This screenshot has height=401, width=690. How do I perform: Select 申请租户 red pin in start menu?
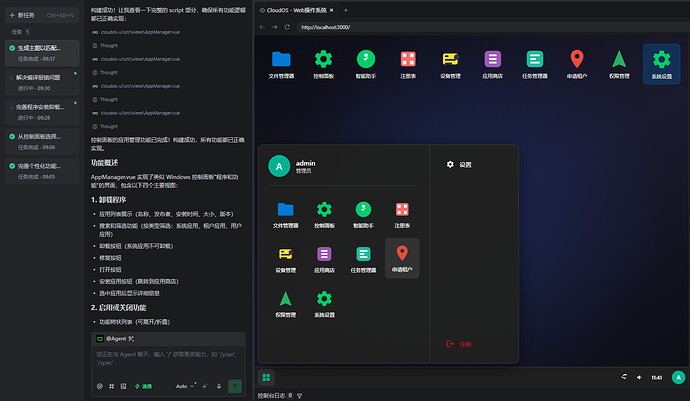402,258
